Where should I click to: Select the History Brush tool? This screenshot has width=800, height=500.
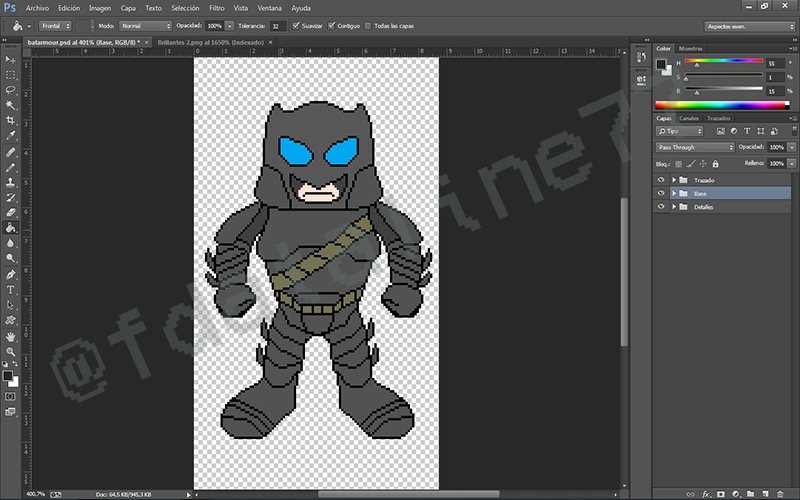(x=10, y=197)
